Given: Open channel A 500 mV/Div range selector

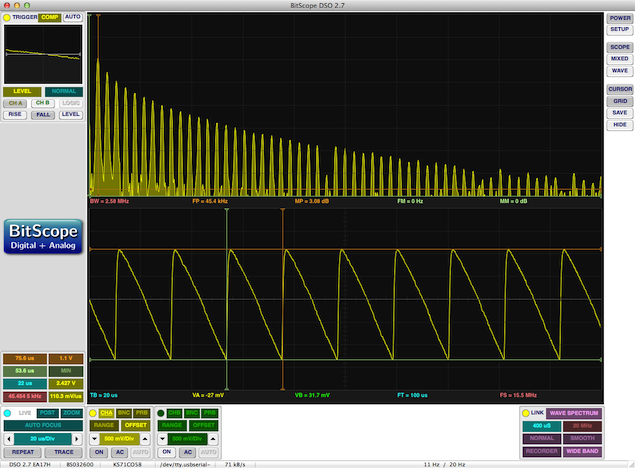Looking at the screenshot, I should [119, 438].
